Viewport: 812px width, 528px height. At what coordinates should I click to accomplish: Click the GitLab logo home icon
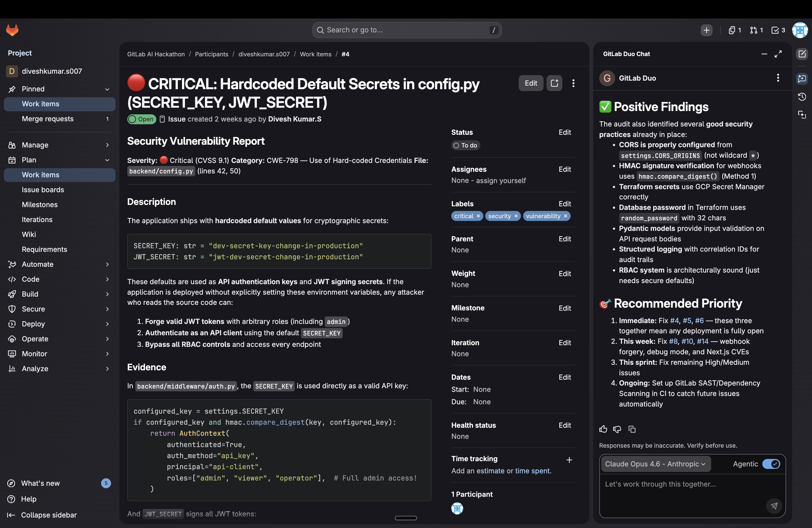click(x=12, y=30)
